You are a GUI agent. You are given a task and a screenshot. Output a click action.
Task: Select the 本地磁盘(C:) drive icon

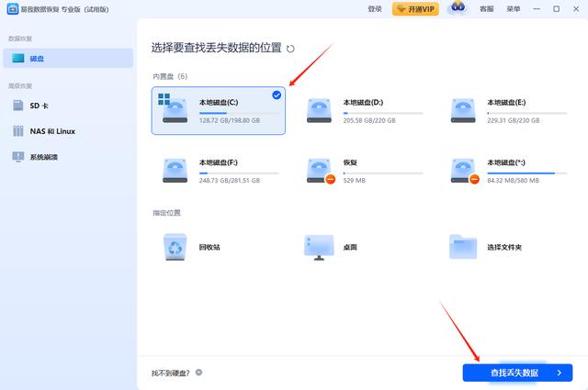174,109
